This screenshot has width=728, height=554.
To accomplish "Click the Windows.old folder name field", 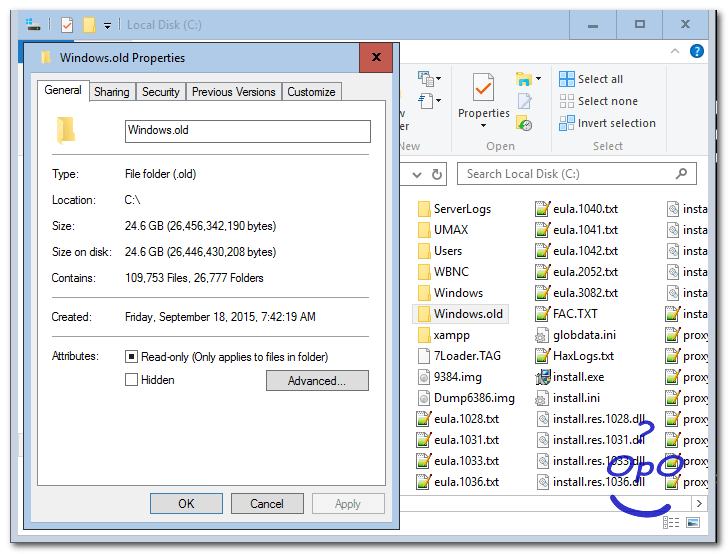I will (x=247, y=131).
